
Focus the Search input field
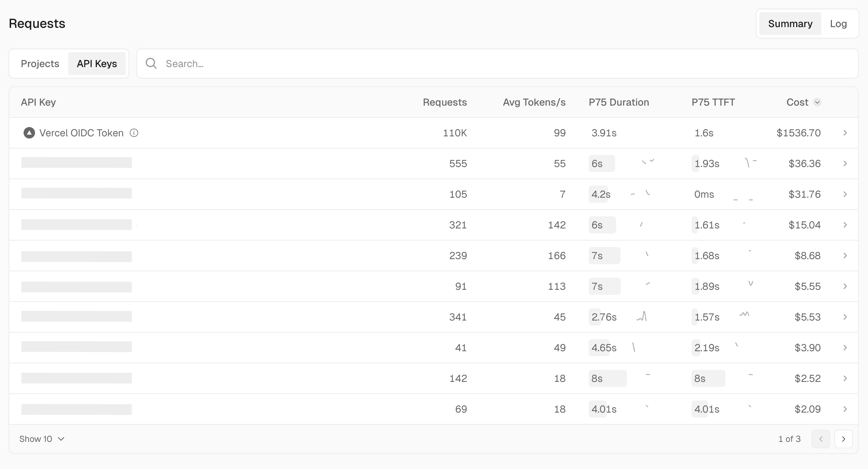click(x=500, y=64)
